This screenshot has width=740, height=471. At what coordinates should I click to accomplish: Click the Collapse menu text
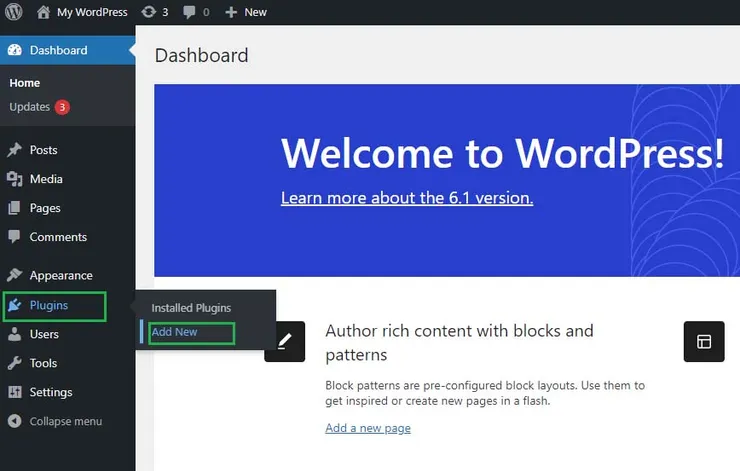pyautogui.click(x=66, y=421)
